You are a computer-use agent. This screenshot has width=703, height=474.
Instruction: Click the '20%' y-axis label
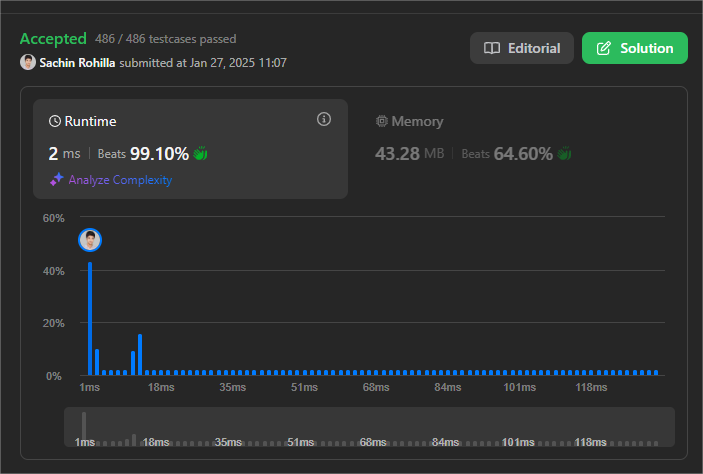pos(53,323)
